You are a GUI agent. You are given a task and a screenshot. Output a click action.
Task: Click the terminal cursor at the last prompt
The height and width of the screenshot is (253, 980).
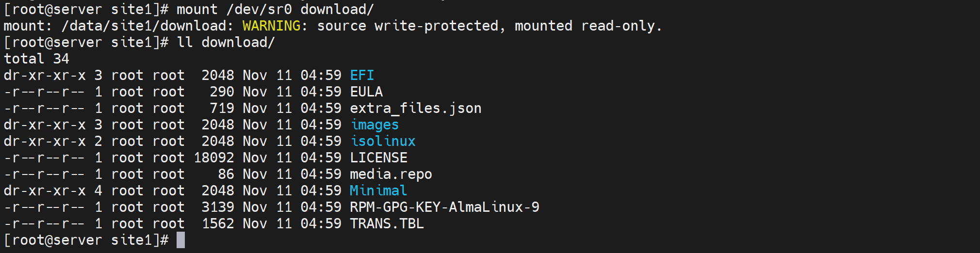(180, 240)
